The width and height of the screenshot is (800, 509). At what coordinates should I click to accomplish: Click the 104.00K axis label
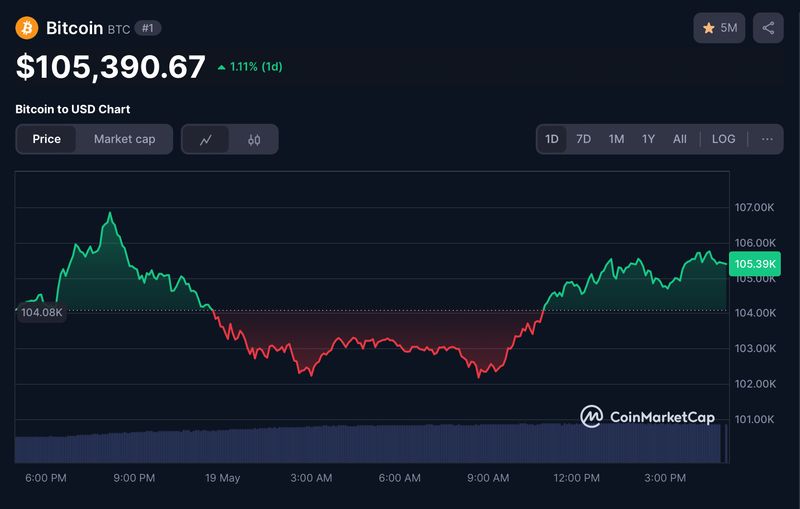click(x=755, y=313)
